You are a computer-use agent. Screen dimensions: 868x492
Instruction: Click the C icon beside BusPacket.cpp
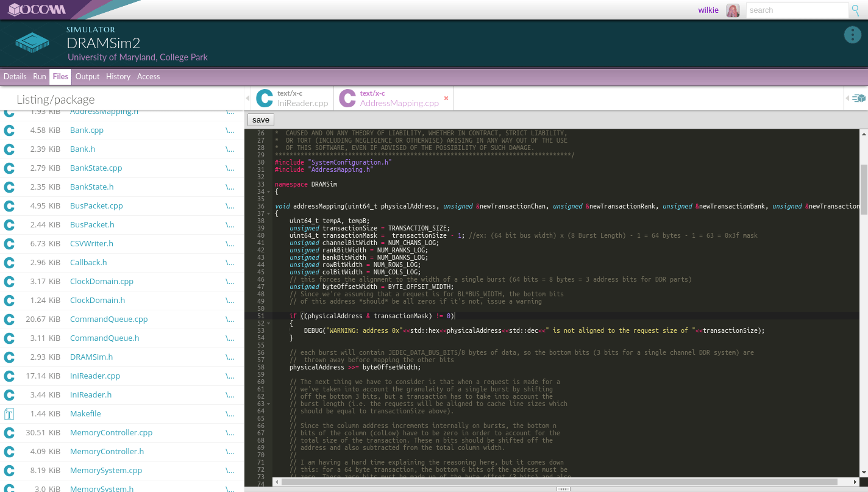pos(9,205)
